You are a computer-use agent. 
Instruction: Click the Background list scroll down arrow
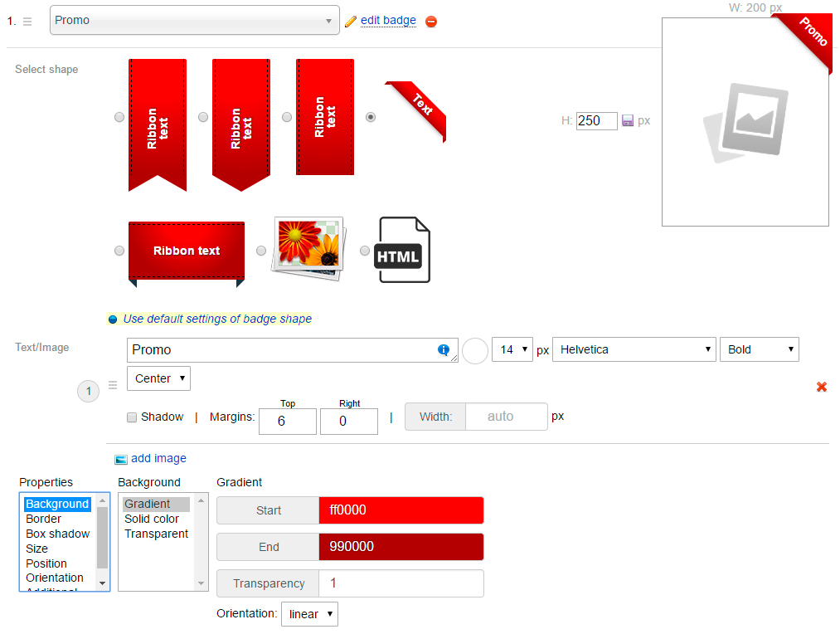201,583
